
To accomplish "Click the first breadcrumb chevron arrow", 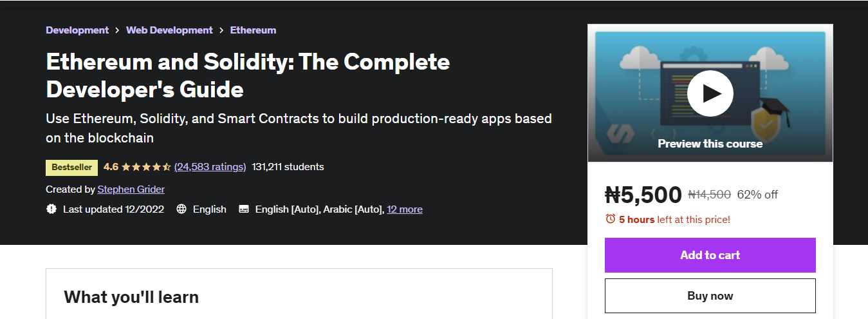I will (117, 30).
